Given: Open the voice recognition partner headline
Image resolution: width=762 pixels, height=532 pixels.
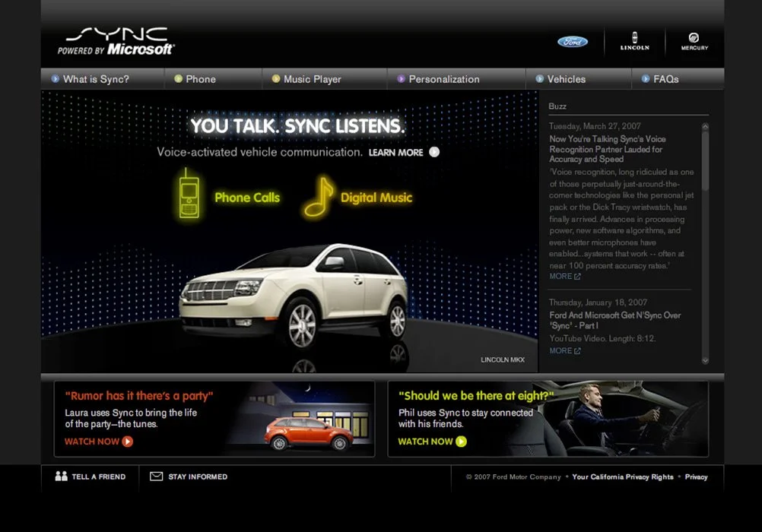Looking at the screenshot, I should pos(608,149).
